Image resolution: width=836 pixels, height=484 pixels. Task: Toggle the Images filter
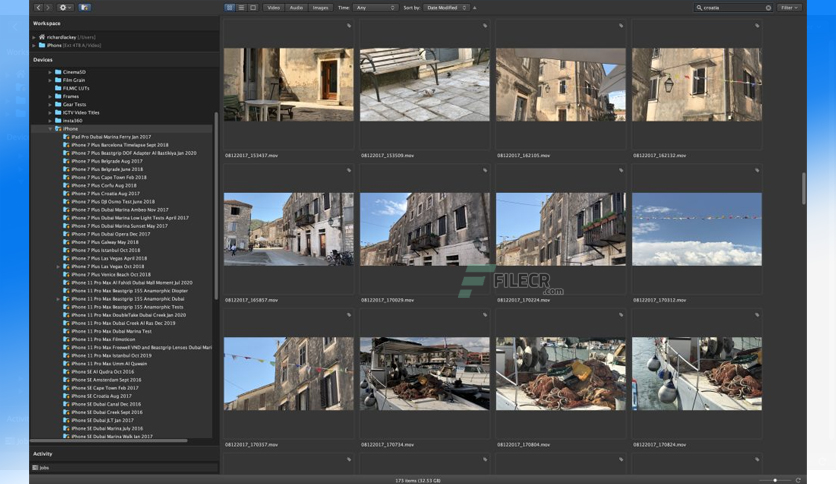pyautogui.click(x=320, y=7)
